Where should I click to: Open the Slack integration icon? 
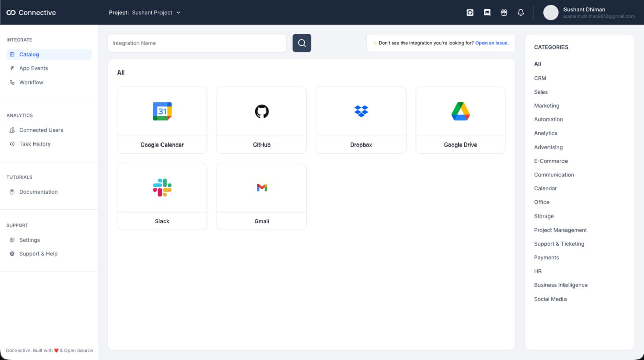point(162,188)
